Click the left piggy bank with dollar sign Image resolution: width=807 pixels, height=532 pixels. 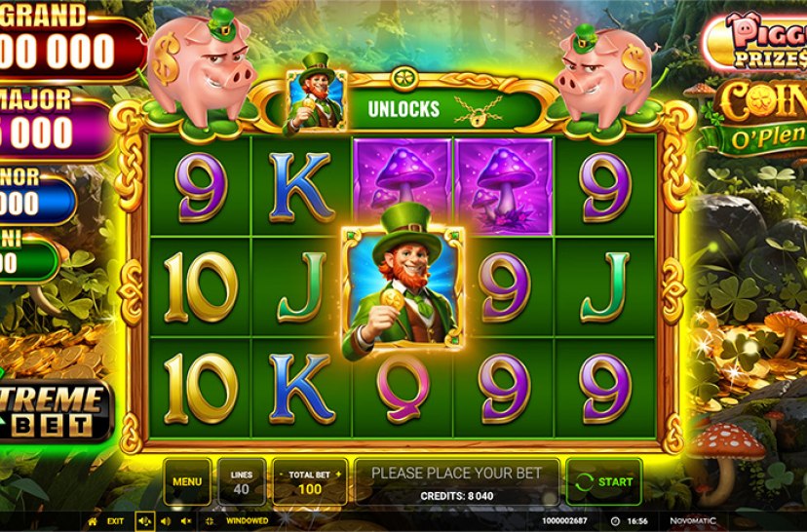point(202,69)
